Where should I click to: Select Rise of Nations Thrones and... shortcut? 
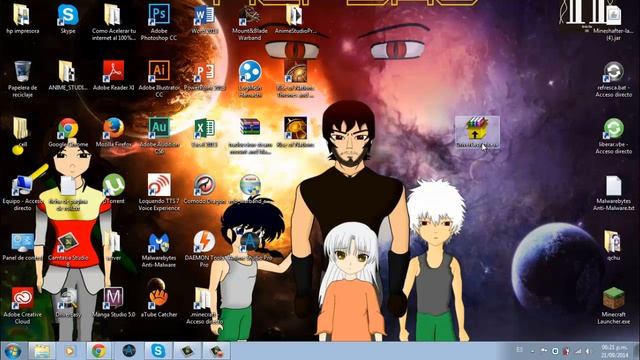pyautogui.click(x=296, y=79)
